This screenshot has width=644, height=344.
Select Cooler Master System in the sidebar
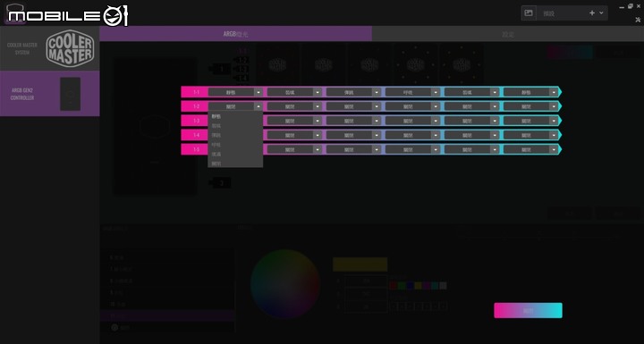[50, 48]
